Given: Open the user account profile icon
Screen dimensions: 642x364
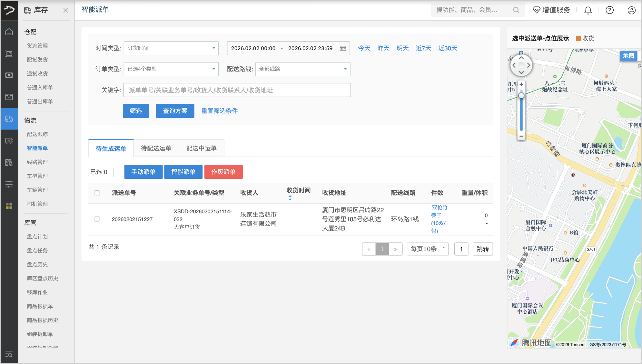Looking at the screenshot, I should tap(631, 10).
